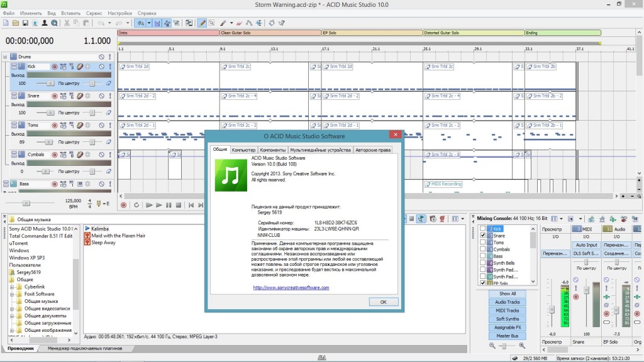This screenshot has width=644, height=362.
Task: Click OK in the About dialog
Action: (383, 302)
